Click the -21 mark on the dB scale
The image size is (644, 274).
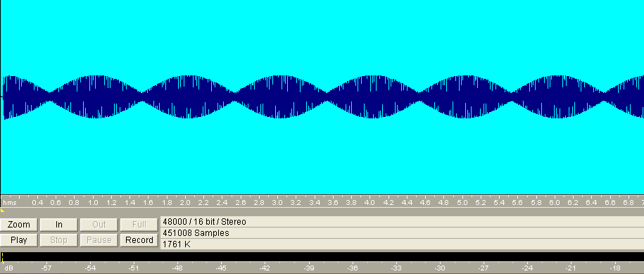point(571,268)
